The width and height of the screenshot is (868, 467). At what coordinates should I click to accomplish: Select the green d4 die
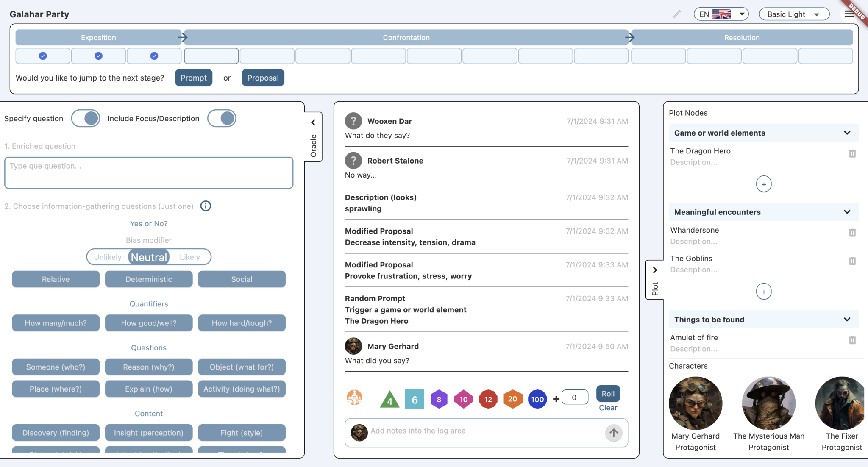(x=390, y=399)
